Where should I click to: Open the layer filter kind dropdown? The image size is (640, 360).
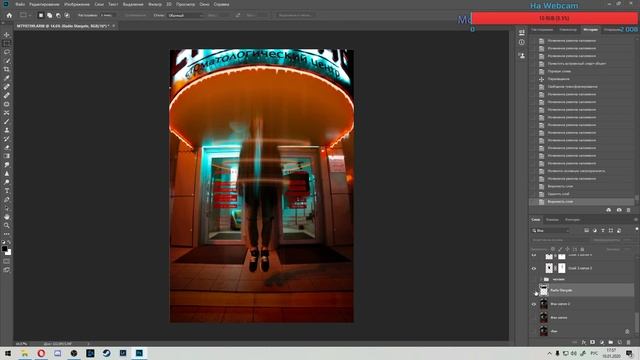[x=550, y=231]
